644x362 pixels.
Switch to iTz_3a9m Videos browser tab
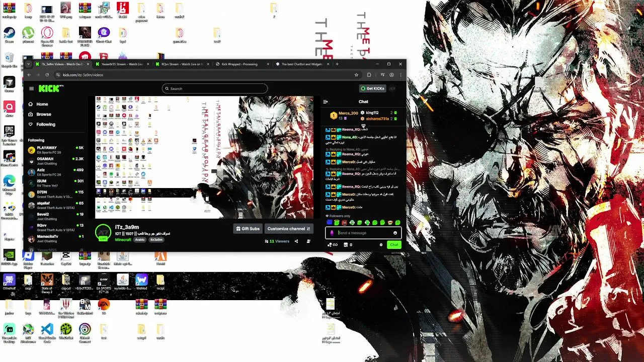click(61, 64)
